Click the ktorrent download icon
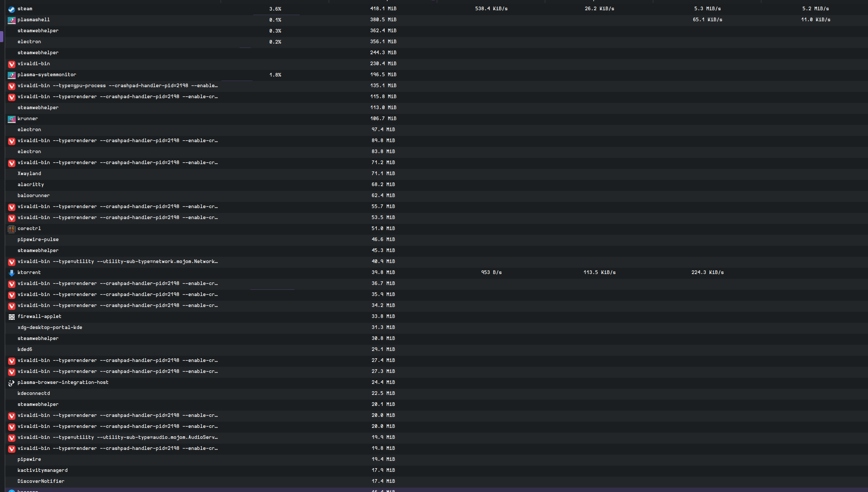Screen dimensions: 868x492 (12, 273)
